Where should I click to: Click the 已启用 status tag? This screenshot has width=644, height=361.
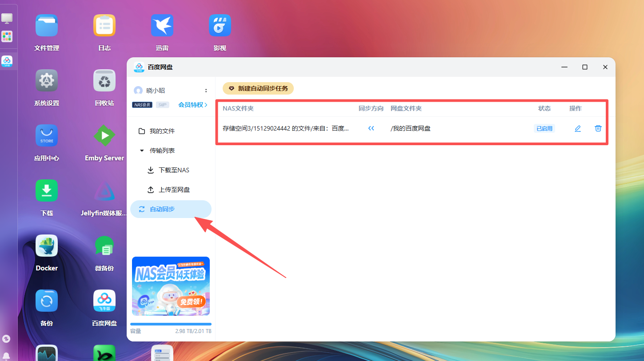click(x=544, y=128)
